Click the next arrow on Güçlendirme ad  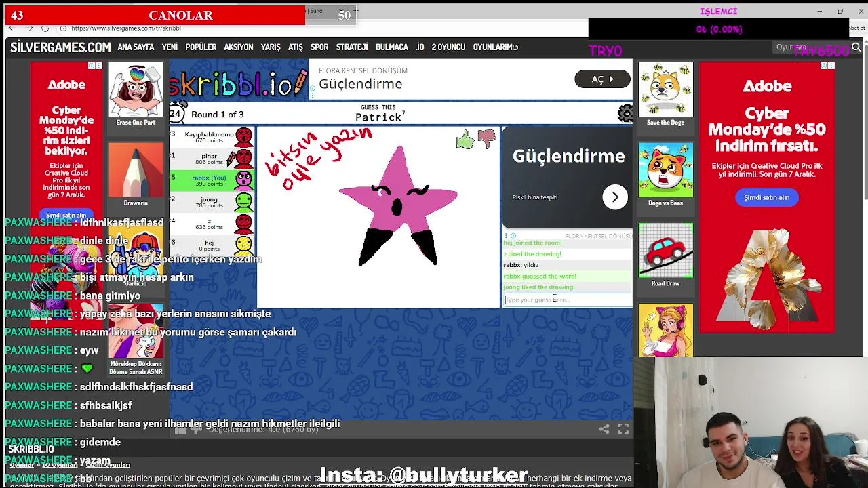615,197
